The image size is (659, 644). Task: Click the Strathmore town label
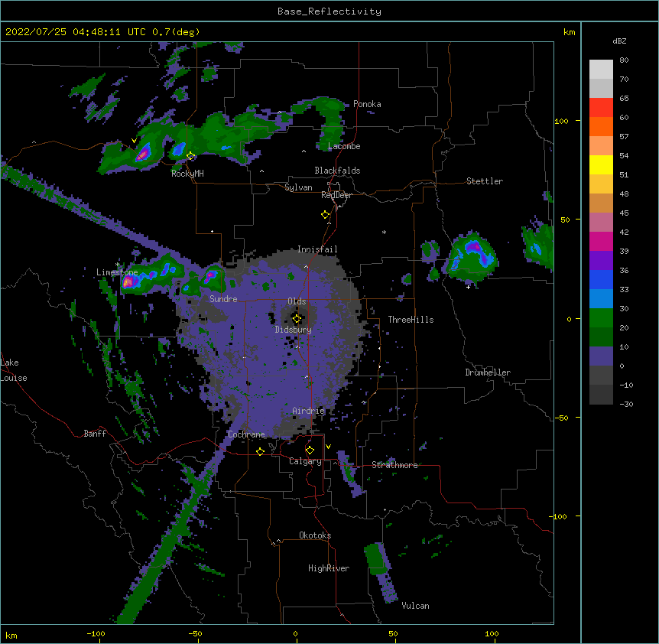pos(394,465)
